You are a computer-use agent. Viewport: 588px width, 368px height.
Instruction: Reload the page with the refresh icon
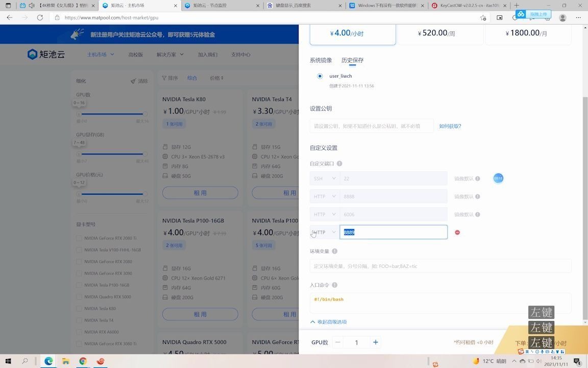[40, 18]
